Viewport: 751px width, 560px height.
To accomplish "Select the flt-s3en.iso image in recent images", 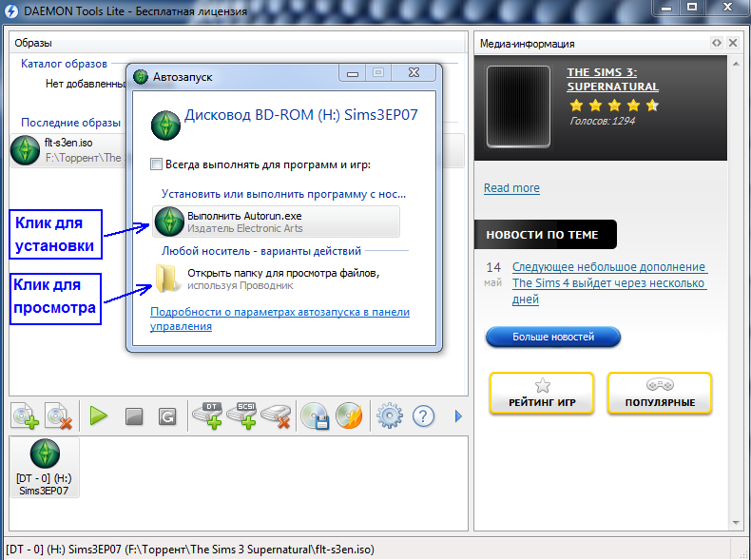I will point(68,150).
